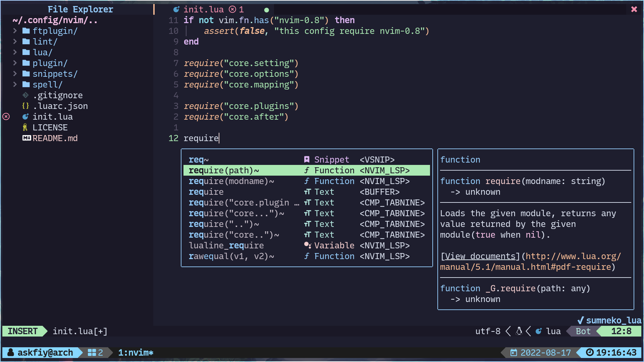Image resolution: width=644 pixels, height=362 pixels.
Task: Click the error diagnostic icon beside init.lua
Action: (x=6, y=117)
